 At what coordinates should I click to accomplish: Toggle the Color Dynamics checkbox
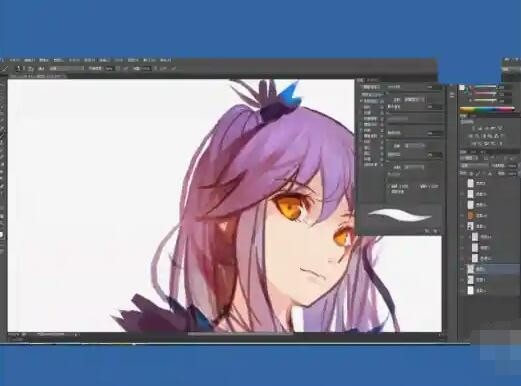pyautogui.click(x=362, y=125)
